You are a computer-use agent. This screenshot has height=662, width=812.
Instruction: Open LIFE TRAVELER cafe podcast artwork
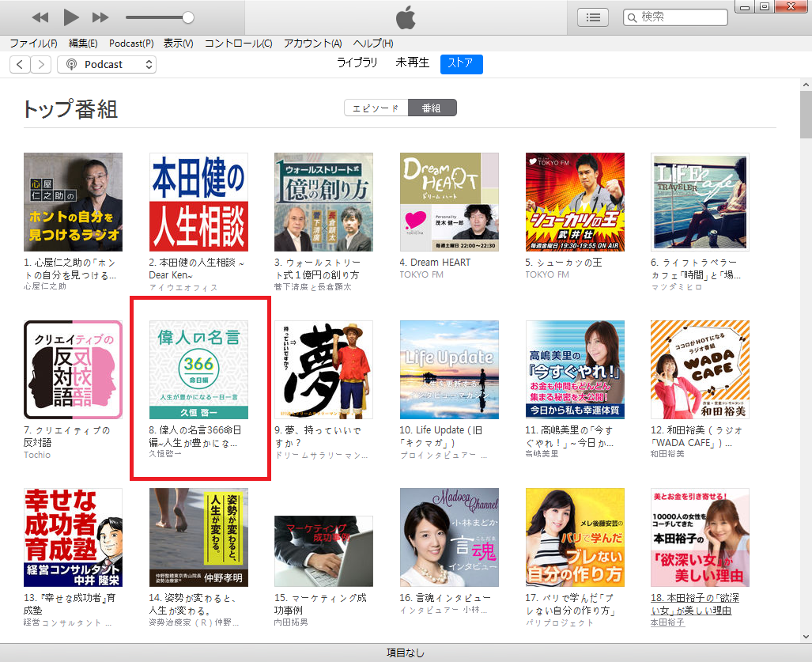click(x=701, y=202)
